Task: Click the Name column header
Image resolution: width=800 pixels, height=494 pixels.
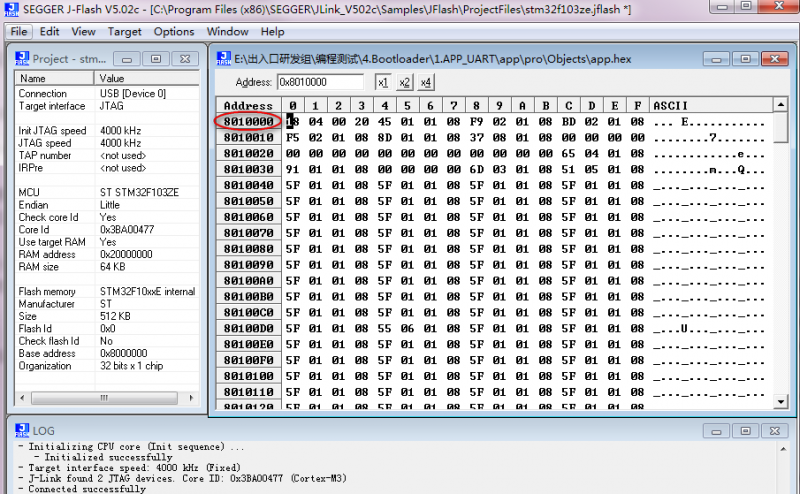Action: click(x=54, y=78)
